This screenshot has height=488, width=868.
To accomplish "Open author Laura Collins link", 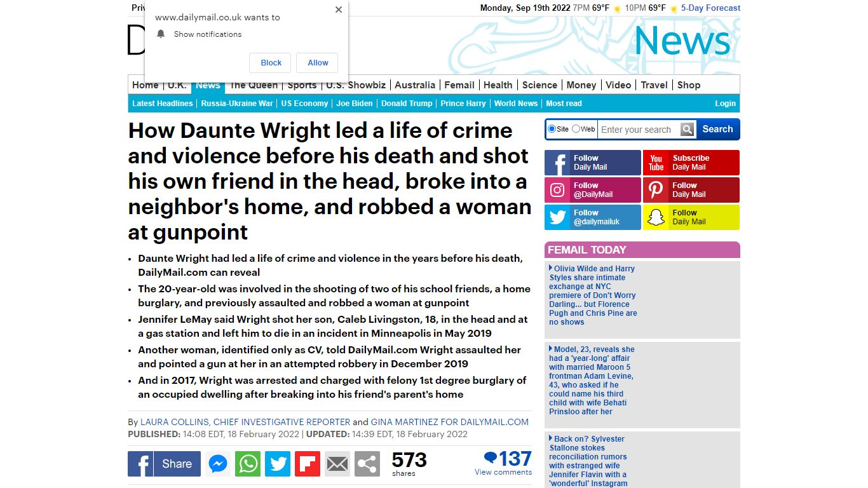I will coord(245,422).
